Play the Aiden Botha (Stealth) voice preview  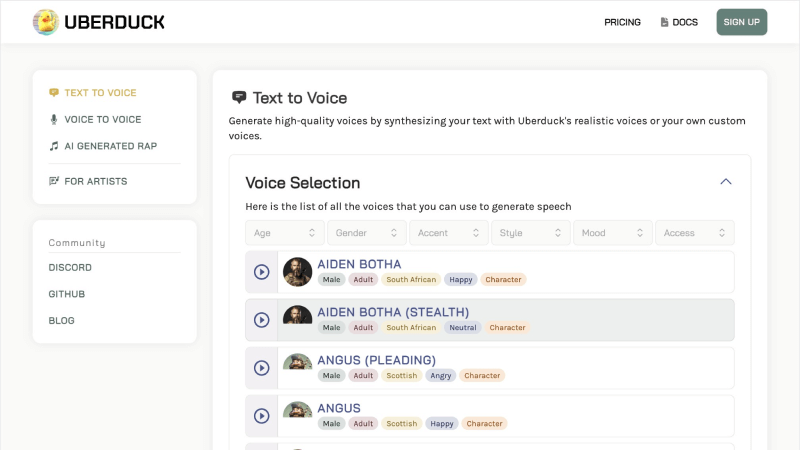click(262, 320)
